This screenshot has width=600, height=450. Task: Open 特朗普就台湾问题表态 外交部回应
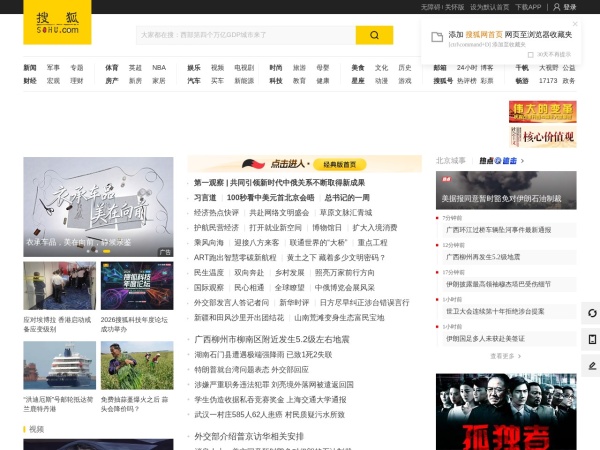[x=251, y=370]
